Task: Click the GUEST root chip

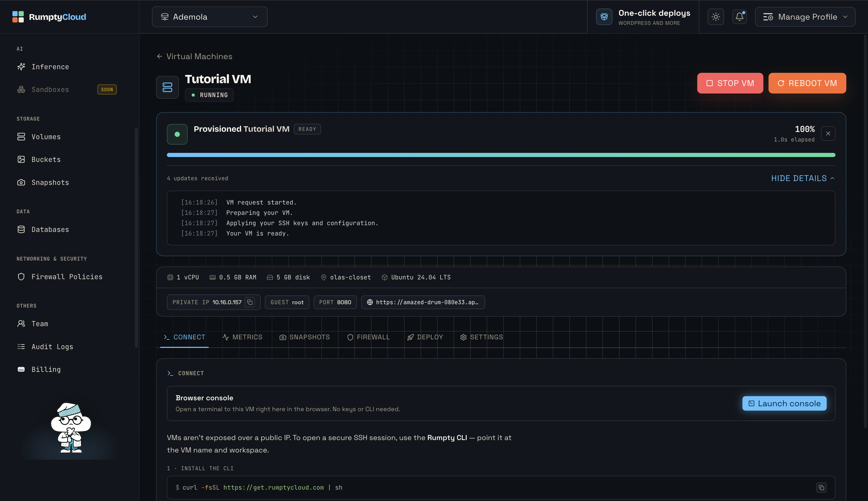Action: pyautogui.click(x=287, y=302)
